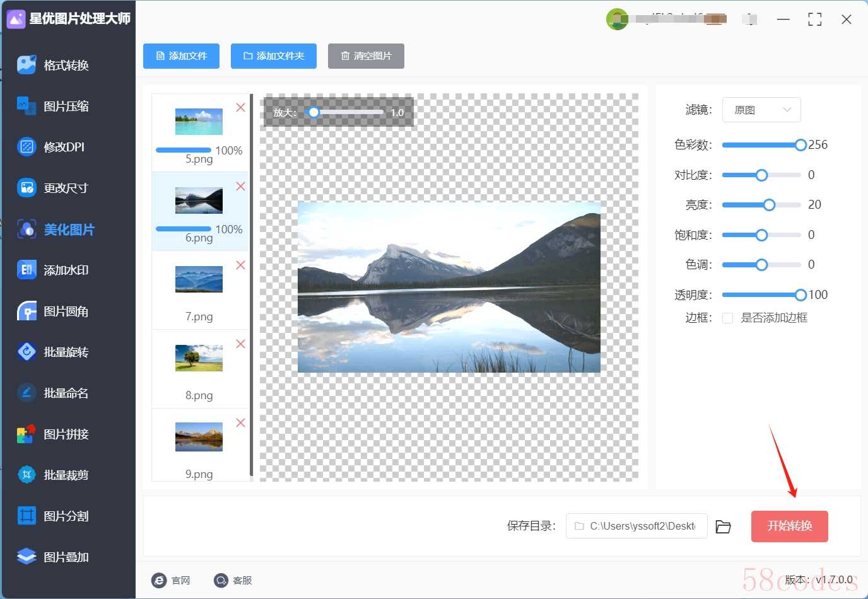Open the 客服 link
Viewport: 868px width, 599px height.
point(242,581)
